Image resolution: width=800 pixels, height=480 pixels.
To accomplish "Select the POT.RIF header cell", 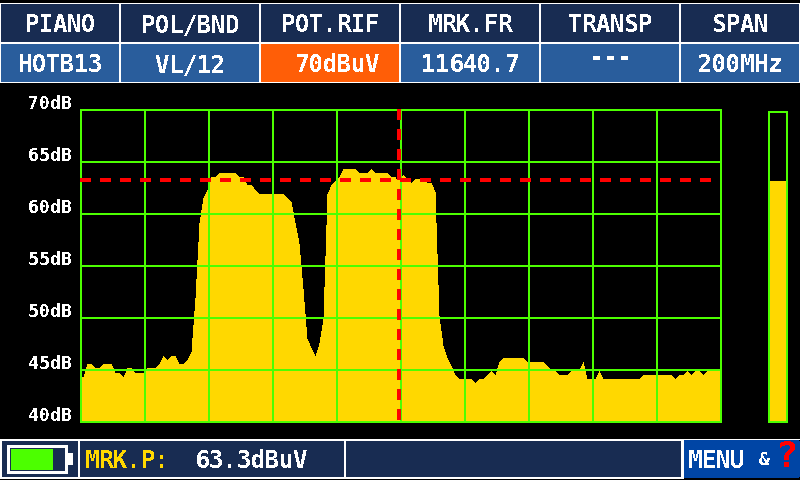I will point(330,23).
